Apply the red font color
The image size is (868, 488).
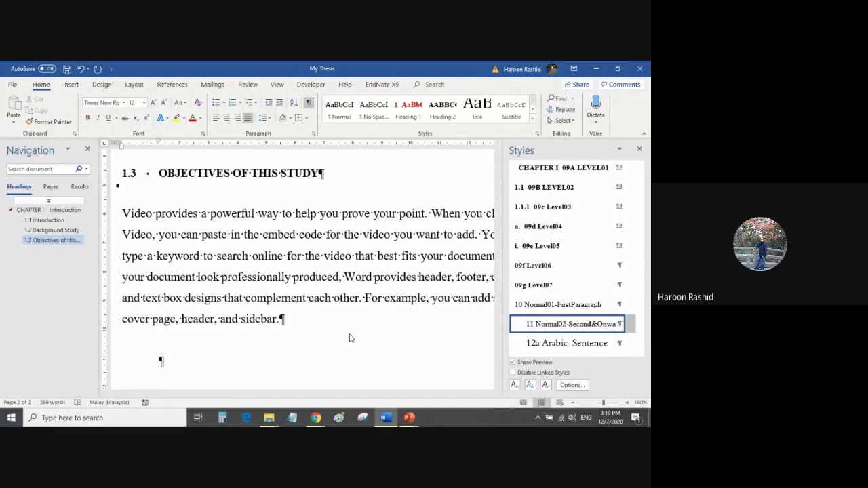pos(193,118)
